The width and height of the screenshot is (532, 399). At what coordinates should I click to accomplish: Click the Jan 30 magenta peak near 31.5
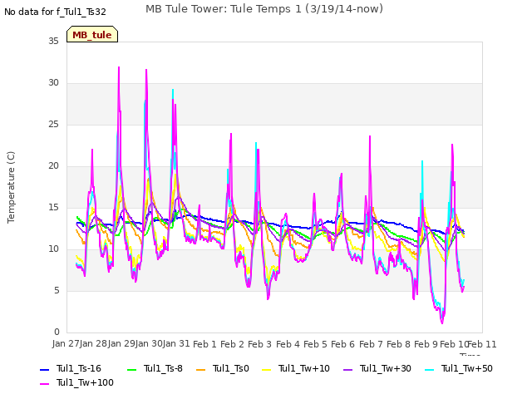pyautogui.click(x=146, y=70)
